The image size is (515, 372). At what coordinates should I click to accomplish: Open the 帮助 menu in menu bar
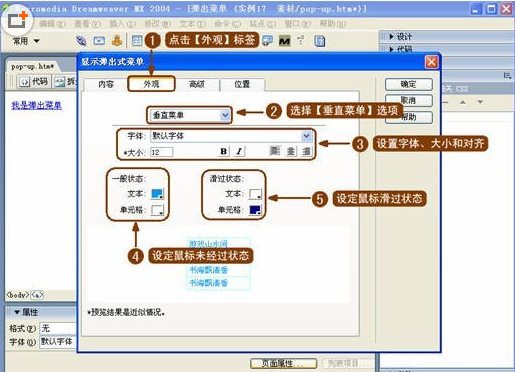click(x=333, y=24)
